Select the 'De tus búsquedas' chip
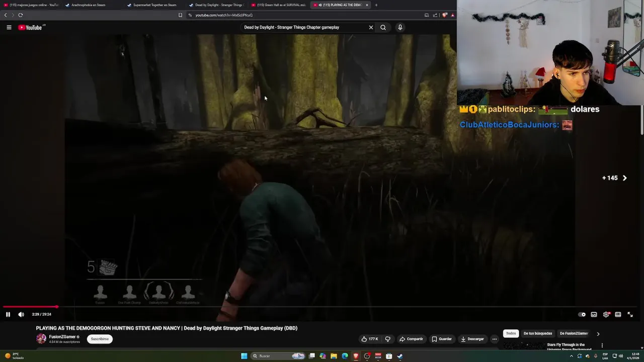 [x=538, y=333]
